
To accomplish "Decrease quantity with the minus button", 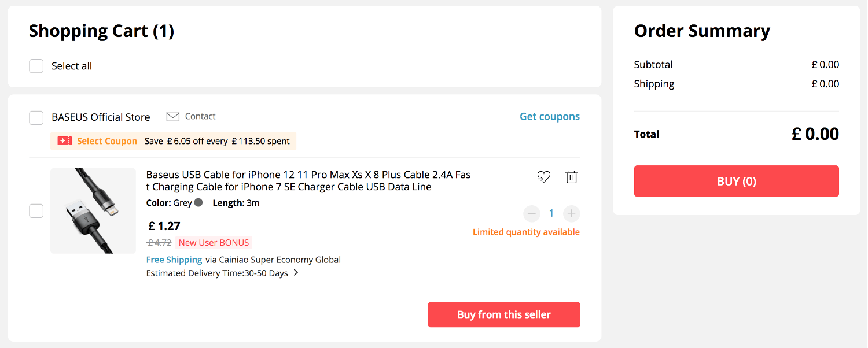I will coord(532,213).
